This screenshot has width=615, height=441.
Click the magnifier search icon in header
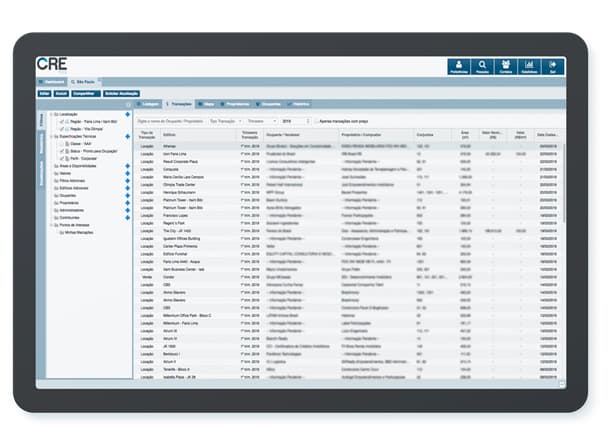tap(482, 66)
